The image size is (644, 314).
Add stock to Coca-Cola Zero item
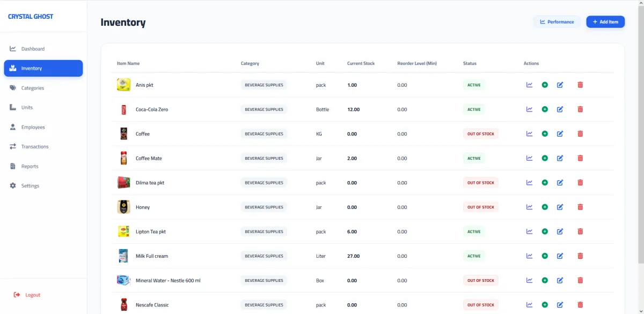click(x=545, y=109)
